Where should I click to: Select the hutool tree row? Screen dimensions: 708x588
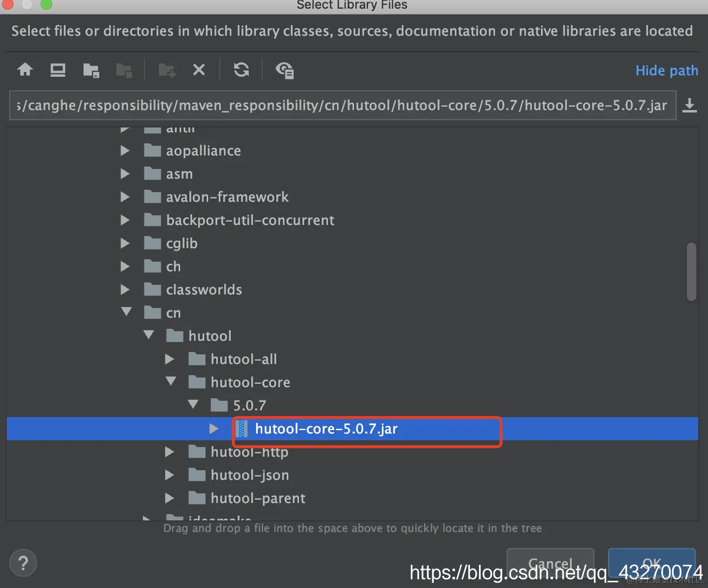(x=353, y=336)
